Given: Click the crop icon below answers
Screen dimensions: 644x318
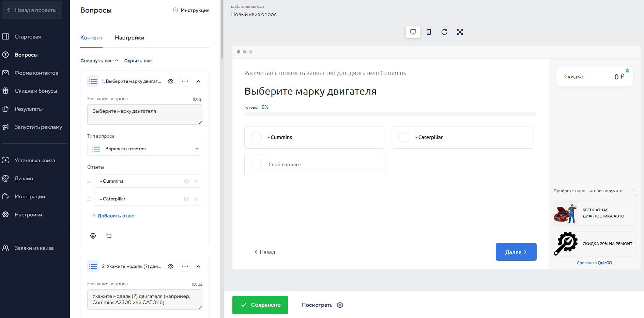Looking at the screenshot, I should pos(109,236).
